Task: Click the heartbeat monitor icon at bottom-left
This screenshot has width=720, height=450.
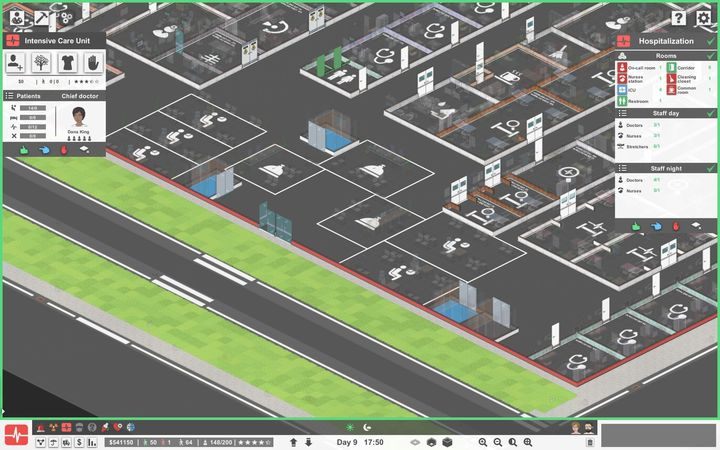Action: 15,434
